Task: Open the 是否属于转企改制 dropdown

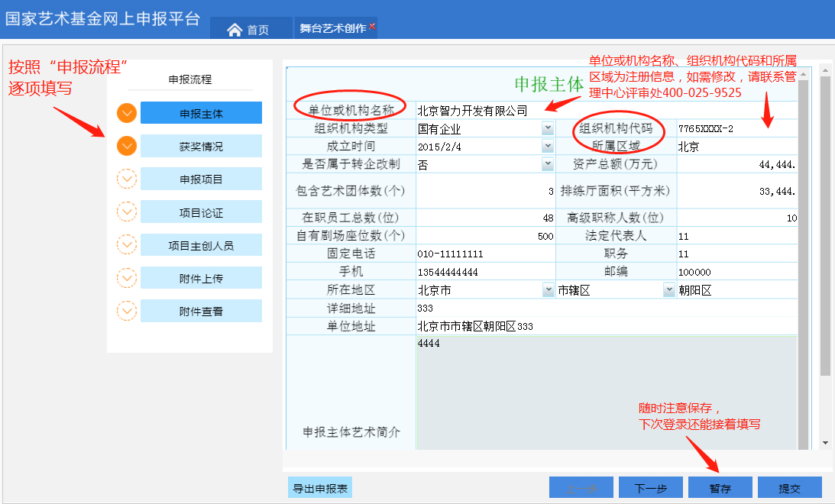Action: pos(548,164)
